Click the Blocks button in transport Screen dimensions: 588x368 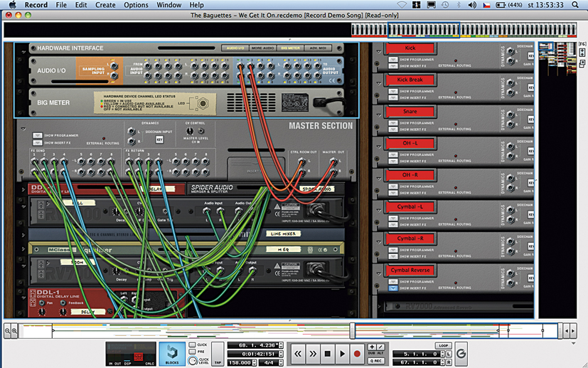coord(172,353)
